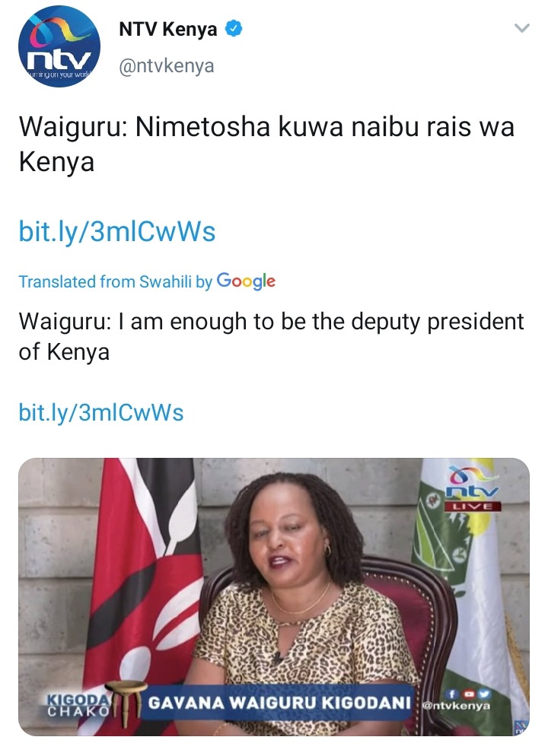Click the Google logo in translation credit
This screenshot has height=756, width=548.
(x=246, y=281)
